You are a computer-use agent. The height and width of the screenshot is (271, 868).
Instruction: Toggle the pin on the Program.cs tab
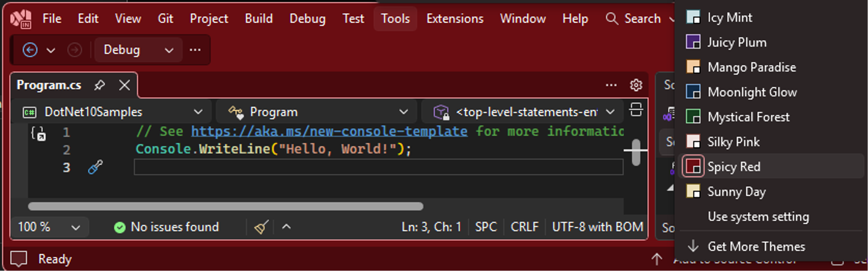point(100,85)
